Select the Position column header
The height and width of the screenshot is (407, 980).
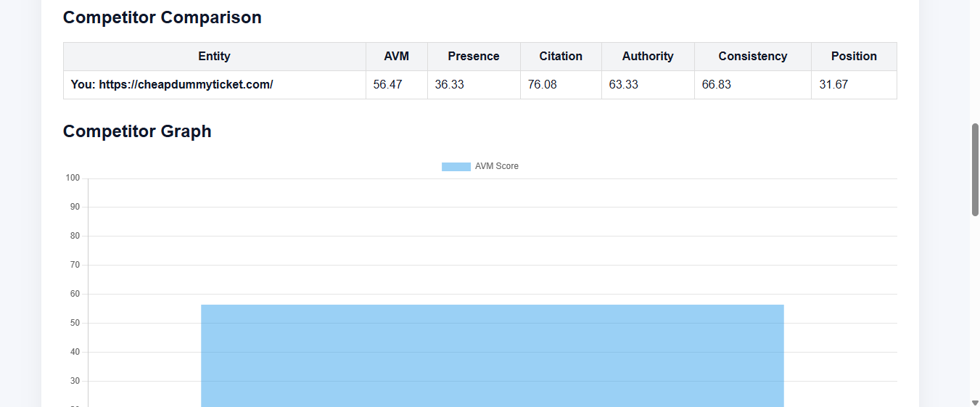[854, 57]
